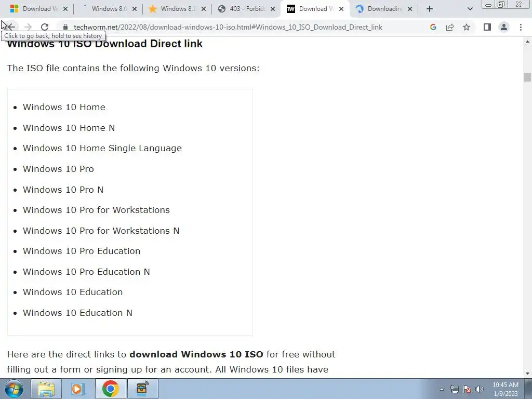Image resolution: width=532 pixels, height=399 pixels.
Task: Close the 403 - Forbidden tab
Action: tap(273, 9)
